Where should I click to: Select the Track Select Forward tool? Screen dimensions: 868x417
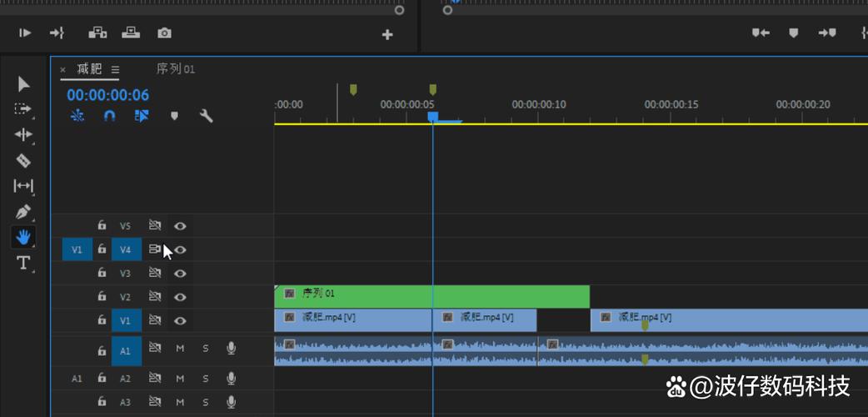tap(23, 109)
